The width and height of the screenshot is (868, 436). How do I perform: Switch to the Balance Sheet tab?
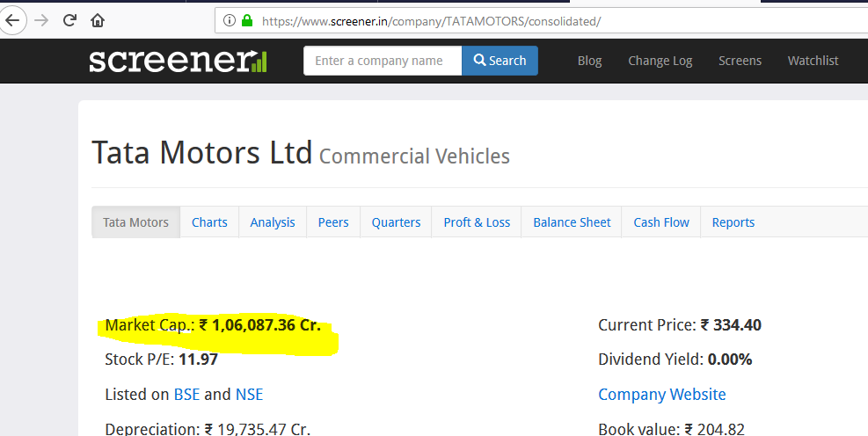click(572, 222)
